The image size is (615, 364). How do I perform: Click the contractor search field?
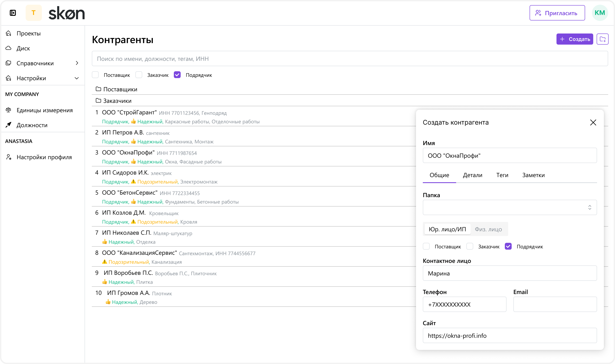tap(350, 59)
